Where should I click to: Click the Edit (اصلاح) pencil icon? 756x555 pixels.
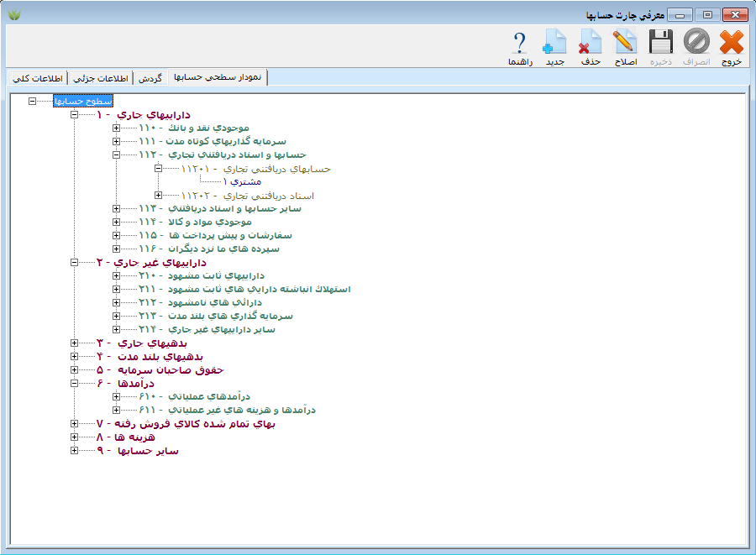coord(626,47)
